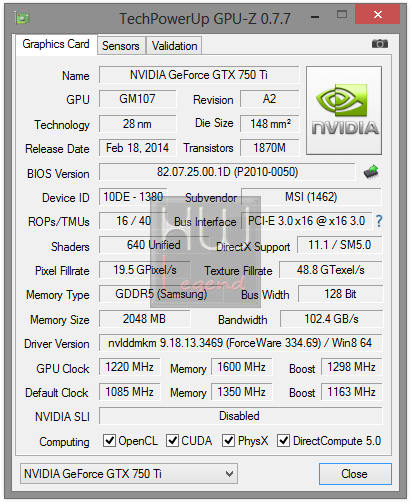Click the Device ID field 10DE - 1380
Screen dimensions: 412x504
pos(133,197)
